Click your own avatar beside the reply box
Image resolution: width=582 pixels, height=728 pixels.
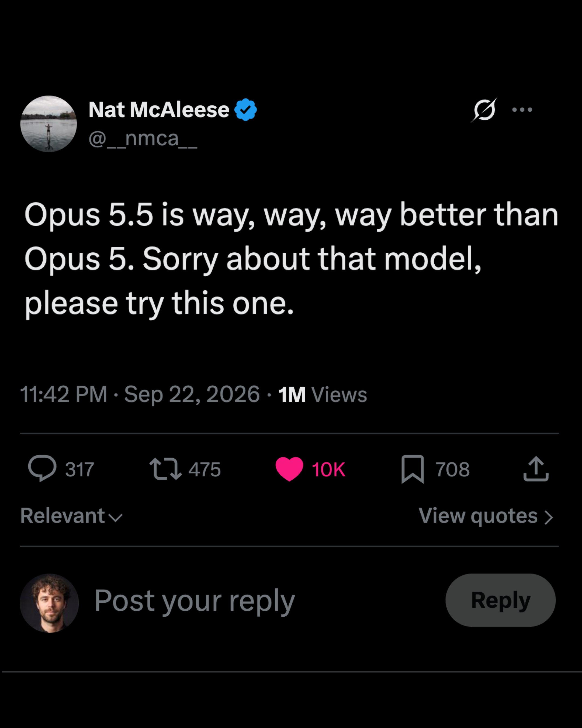pos(49,603)
